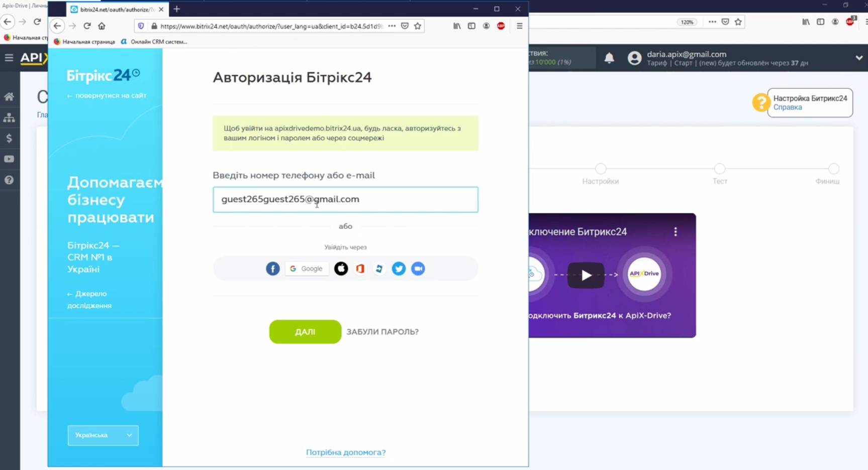Sign in with the Apple icon
This screenshot has width=868, height=470.
coord(341,269)
